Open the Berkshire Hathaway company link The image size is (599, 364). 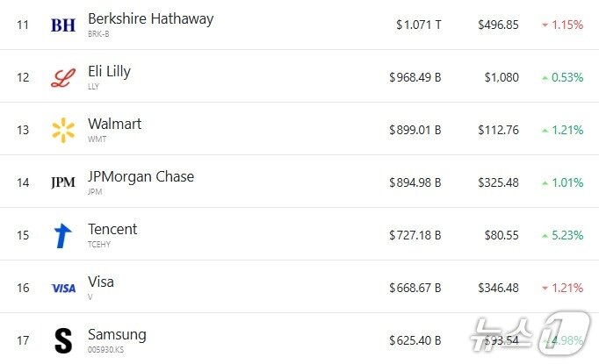150,18
